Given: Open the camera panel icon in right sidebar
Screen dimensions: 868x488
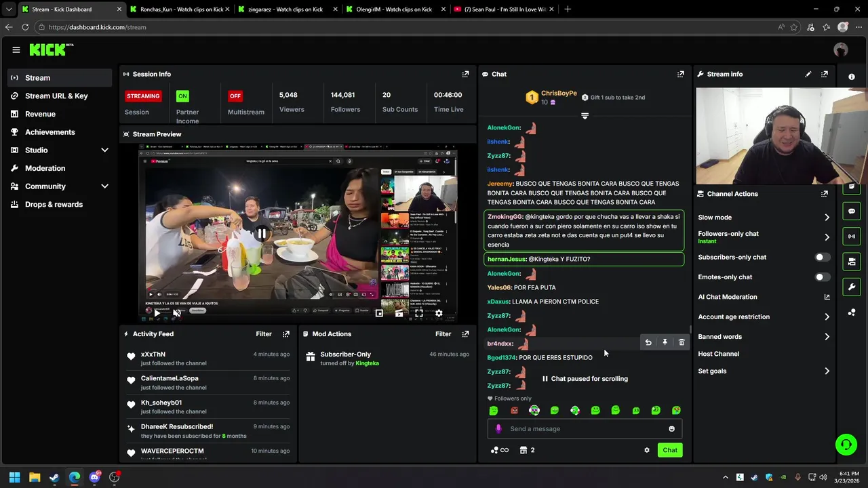Looking at the screenshot, I should tap(852, 262).
